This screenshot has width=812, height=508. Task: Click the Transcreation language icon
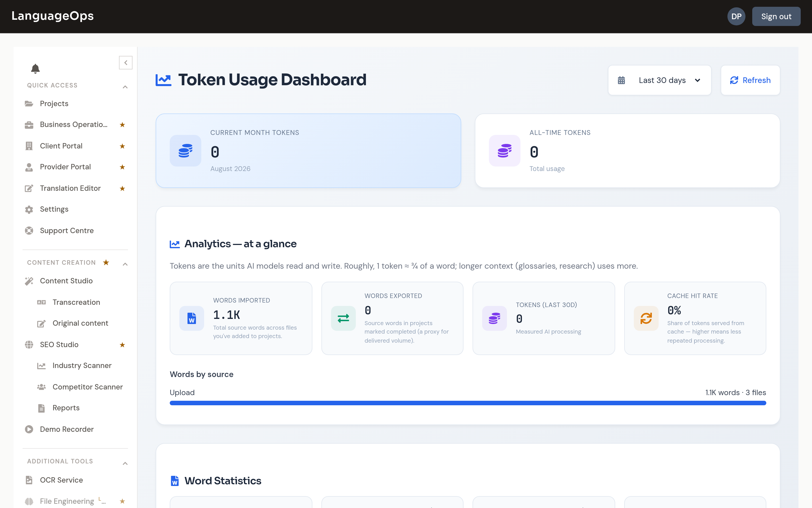41,302
